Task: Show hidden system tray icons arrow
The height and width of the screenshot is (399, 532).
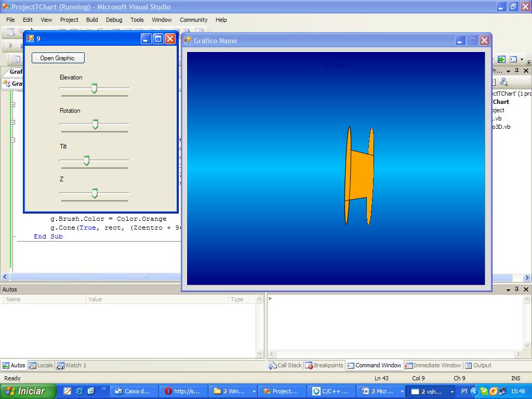Action: click(474, 391)
